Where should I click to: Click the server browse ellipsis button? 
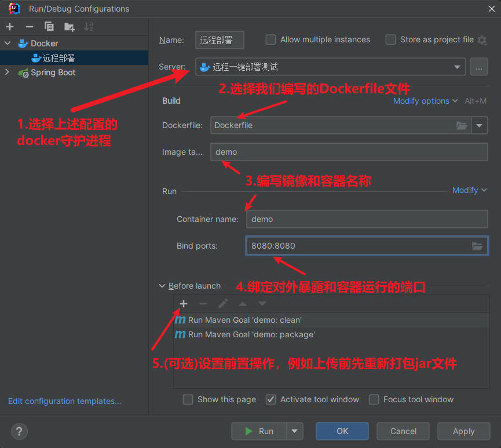pos(478,67)
